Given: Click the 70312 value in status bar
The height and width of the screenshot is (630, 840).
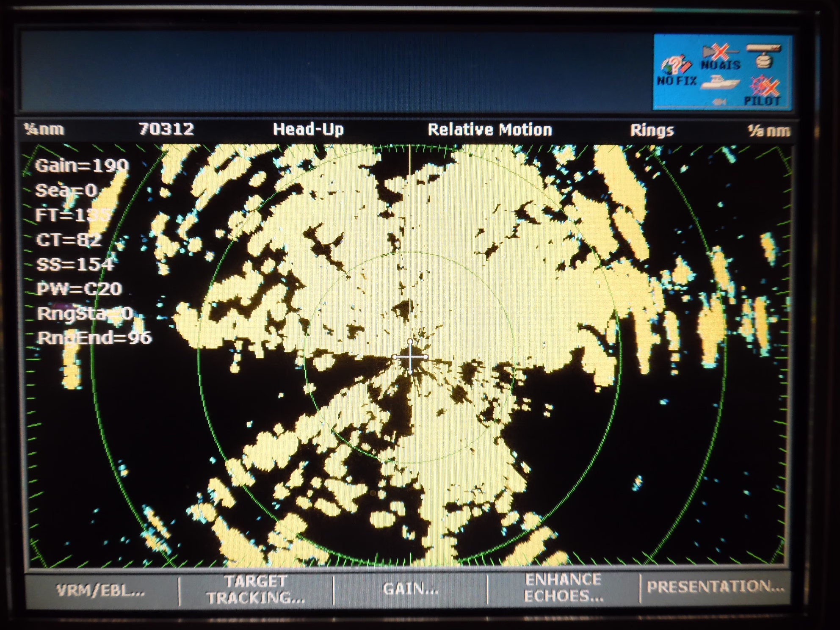Looking at the screenshot, I should tap(166, 129).
